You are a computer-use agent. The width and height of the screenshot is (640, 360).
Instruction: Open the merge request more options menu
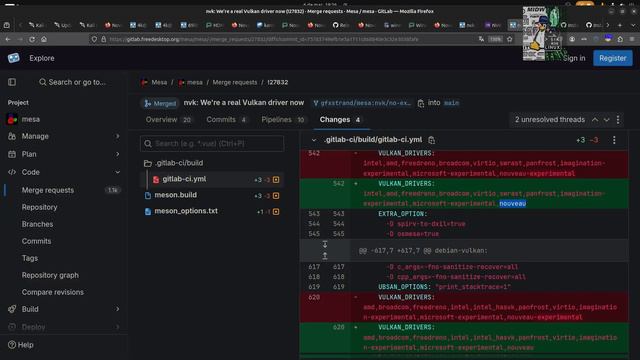coord(618,120)
